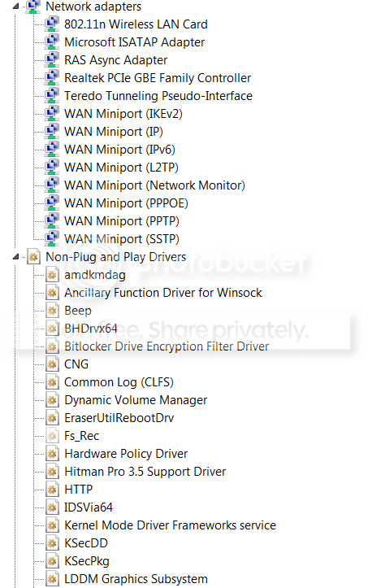Select the amdkmdag driver entry

(x=95, y=275)
